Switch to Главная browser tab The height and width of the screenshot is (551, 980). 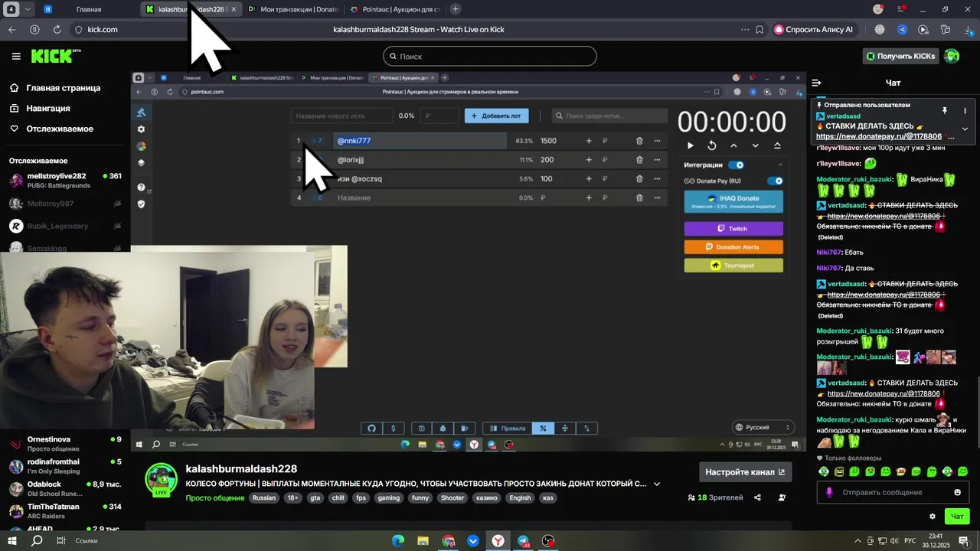[88, 9]
